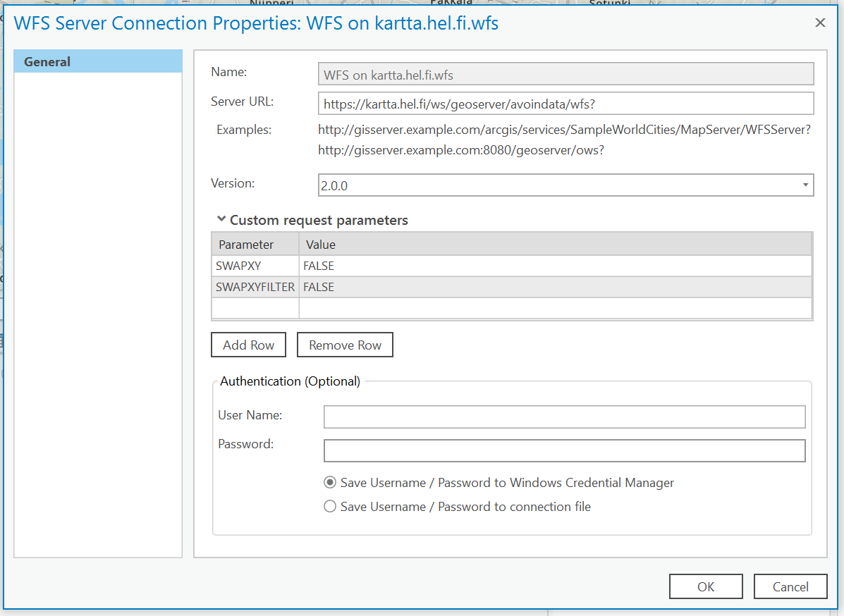The width and height of the screenshot is (844, 616).
Task: Select Save Username / Password to Windows Credential Manager
Action: click(329, 482)
